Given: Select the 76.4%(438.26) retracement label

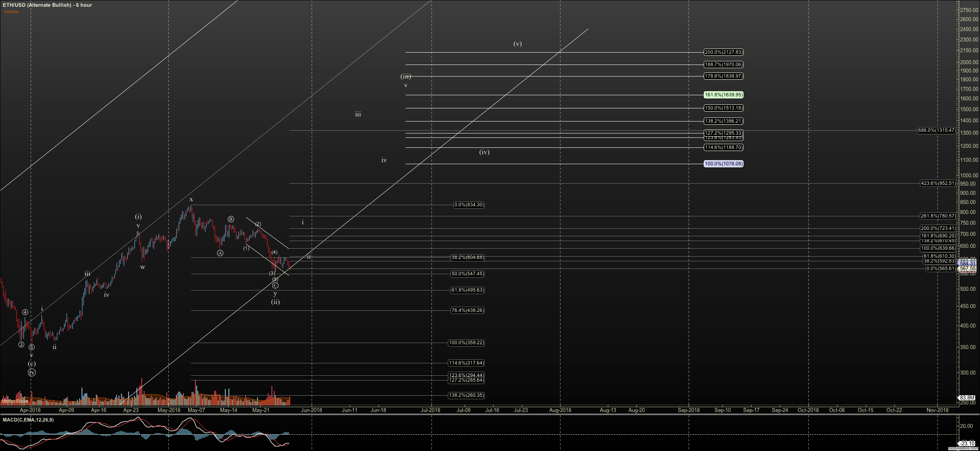Looking at the screenshot, I should [x=468, y=310].
